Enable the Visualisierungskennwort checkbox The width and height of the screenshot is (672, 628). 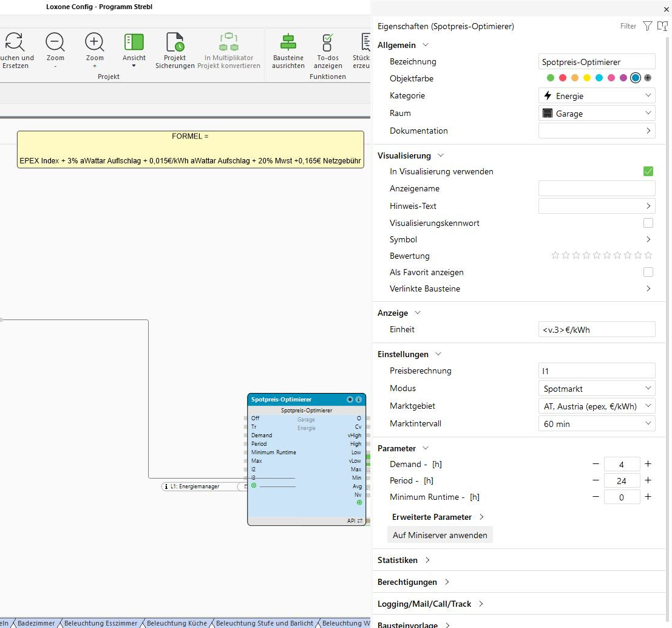click(x=648, y=223)
